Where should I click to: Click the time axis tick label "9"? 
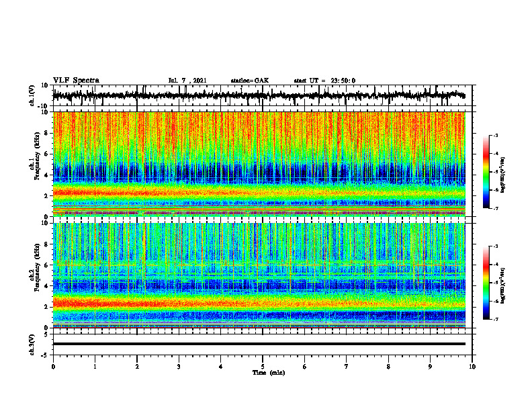coord(430,367)
